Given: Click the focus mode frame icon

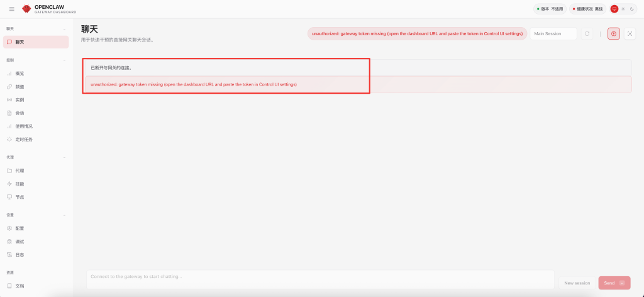Looking at the screenshot, I should pyautogui.click(x=630, y=33).
